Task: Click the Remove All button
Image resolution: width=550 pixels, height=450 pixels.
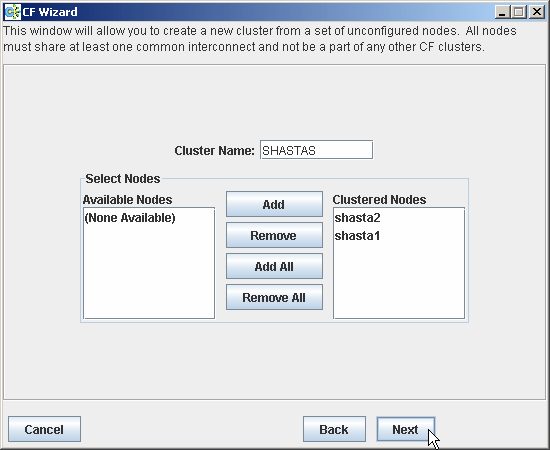Action: [x=274, y=297]
